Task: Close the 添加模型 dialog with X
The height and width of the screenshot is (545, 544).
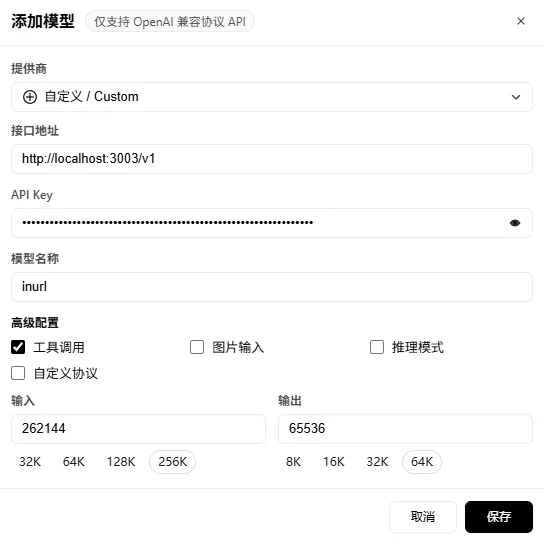Action: 520,21
